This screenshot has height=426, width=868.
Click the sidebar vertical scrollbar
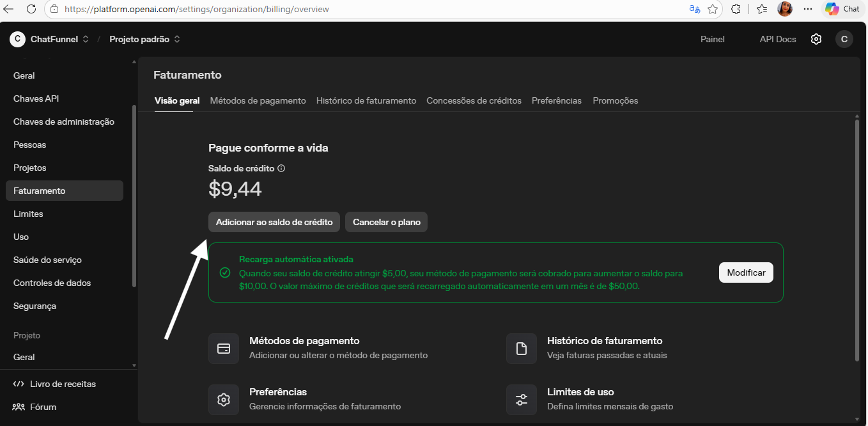pyautogui.click(x=134, y=195)
